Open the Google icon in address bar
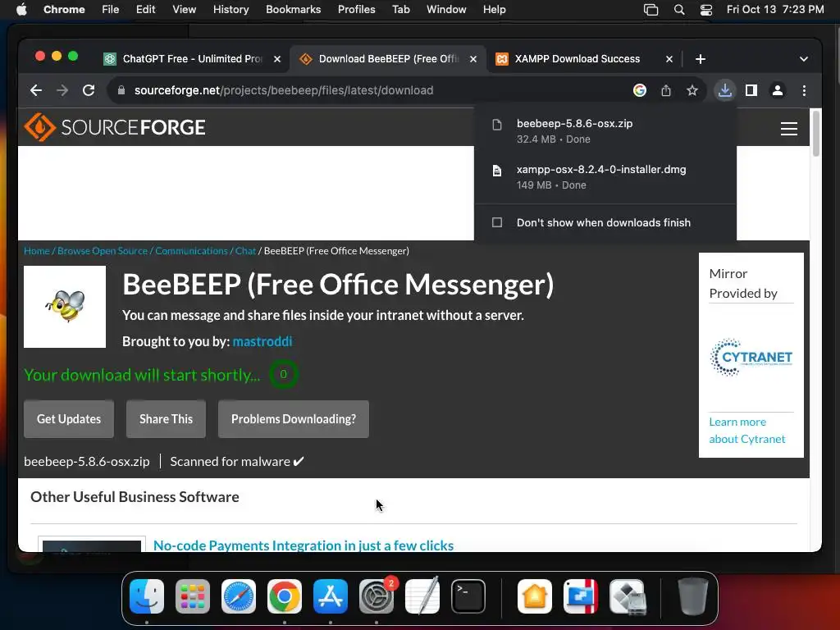The width and height of the screenshot is (840, 630). pyautogui.click(x=640, y=90)
